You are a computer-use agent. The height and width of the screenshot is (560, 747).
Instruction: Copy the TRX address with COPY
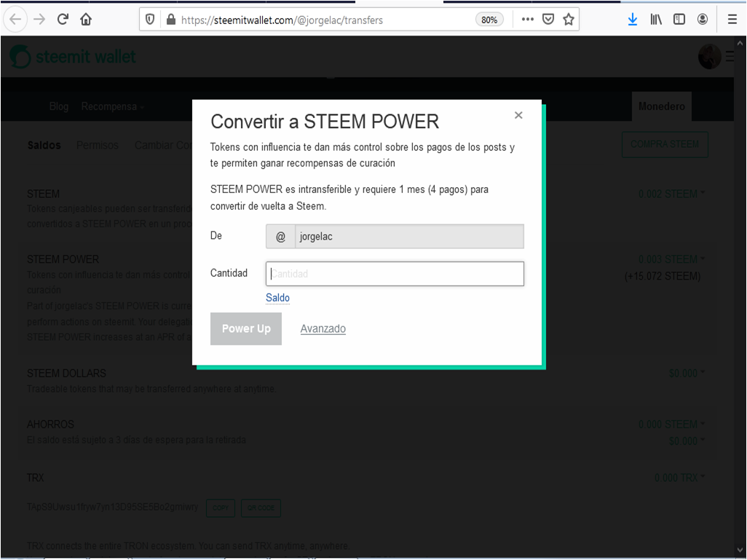[221, 508]
